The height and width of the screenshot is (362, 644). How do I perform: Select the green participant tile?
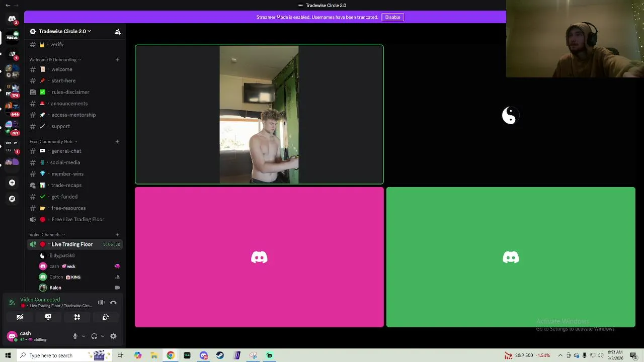(x=511, y=257)
